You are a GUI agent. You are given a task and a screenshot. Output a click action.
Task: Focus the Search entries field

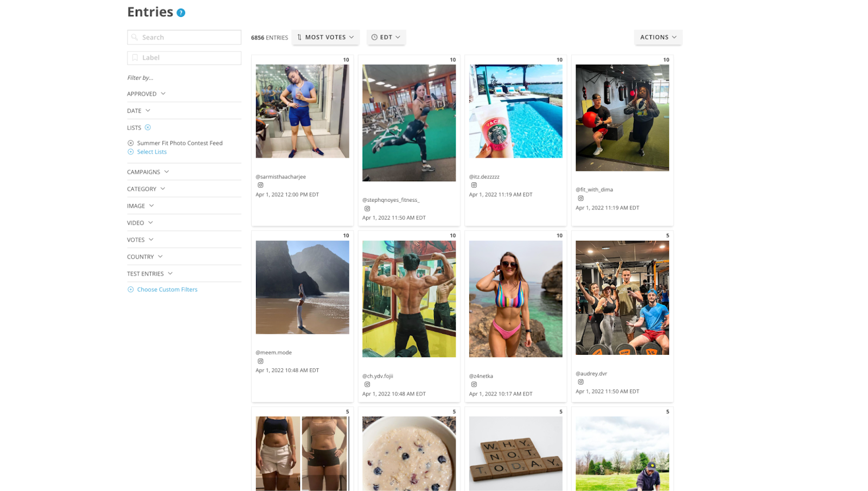coord(184,37)
